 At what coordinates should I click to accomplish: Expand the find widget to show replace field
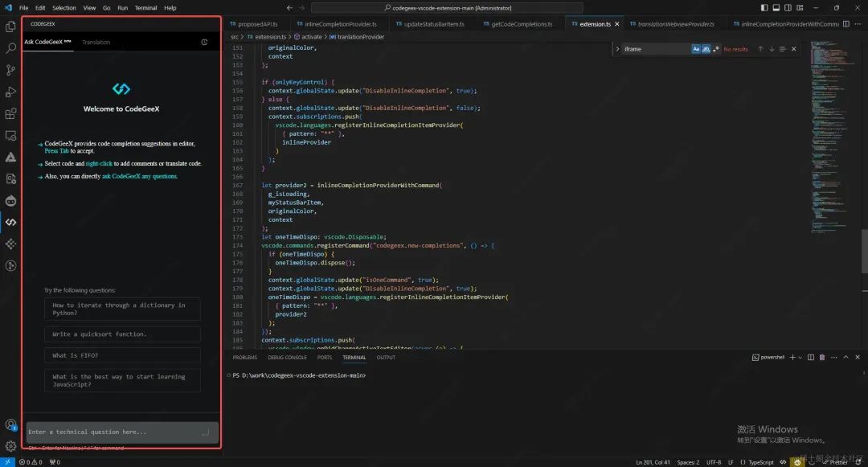(617, 49)
